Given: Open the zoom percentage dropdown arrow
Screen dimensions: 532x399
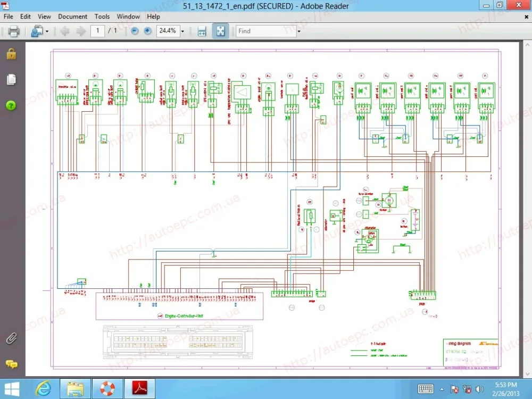Looking at the screenshot, I should [182, 31].
